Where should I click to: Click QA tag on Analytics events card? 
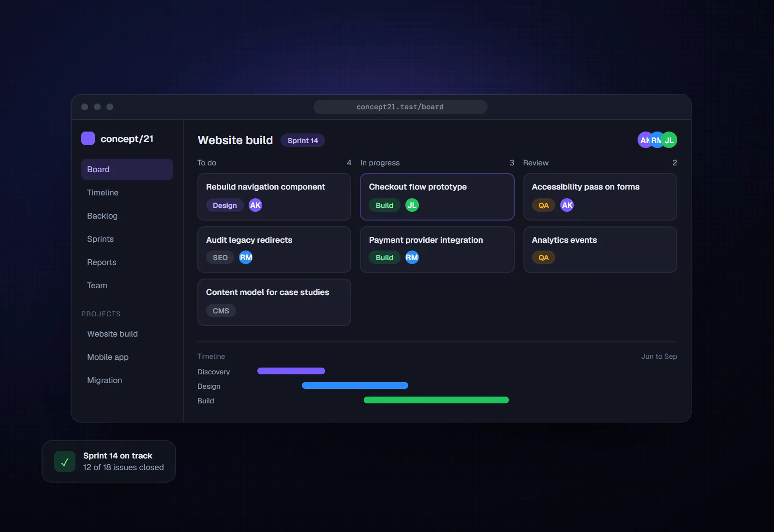pyautogui.click(x=544, y=257)
